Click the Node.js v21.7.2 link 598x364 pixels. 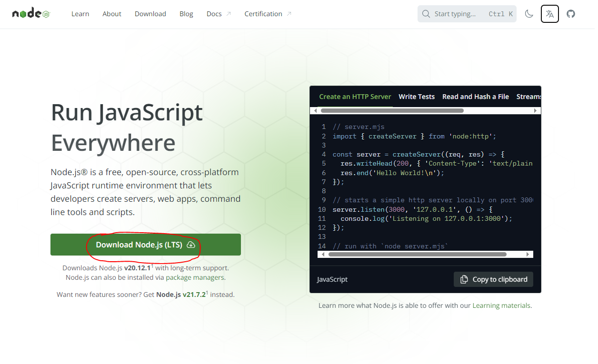coord(181,295)
